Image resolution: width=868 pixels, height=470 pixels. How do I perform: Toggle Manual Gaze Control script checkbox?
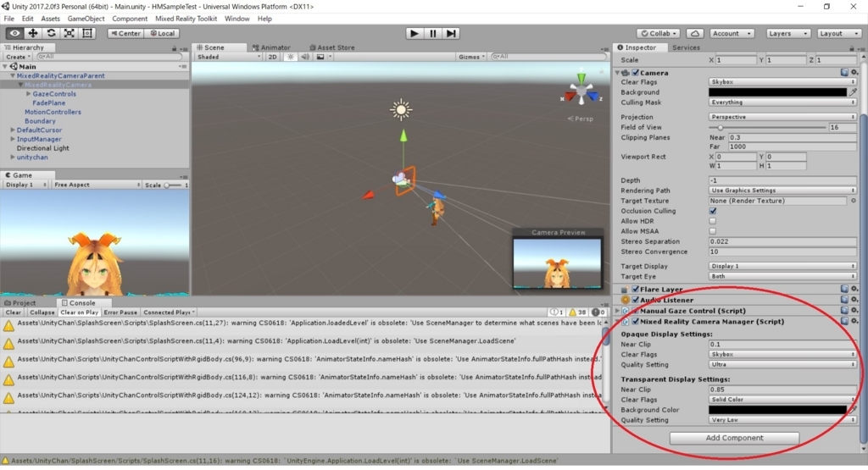pos(636,311)
